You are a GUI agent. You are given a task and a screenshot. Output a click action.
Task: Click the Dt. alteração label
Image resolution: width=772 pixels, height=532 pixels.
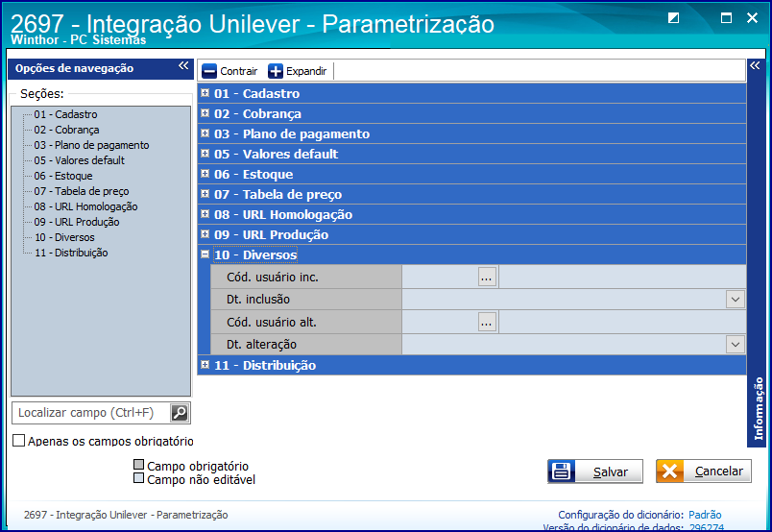[x=261, y=345]
